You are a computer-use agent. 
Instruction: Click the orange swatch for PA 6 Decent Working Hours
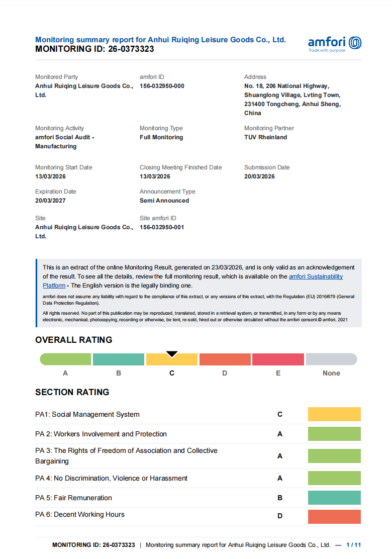click(x=334, y=517)
